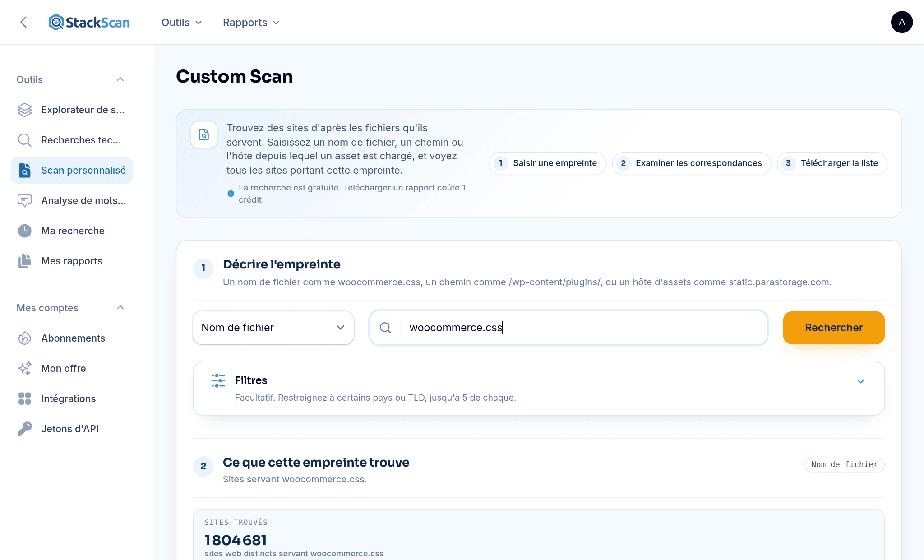Open Abonnements page
Image resolution: width=924 pixels, height=560 pixels.
pyautogui.click(x=72, y=338)
